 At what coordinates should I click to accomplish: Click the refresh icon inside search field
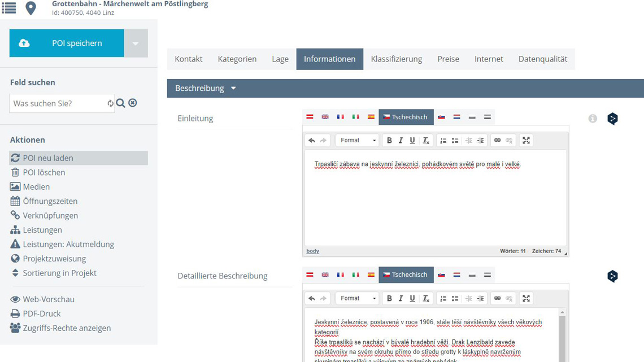(111, 103)
